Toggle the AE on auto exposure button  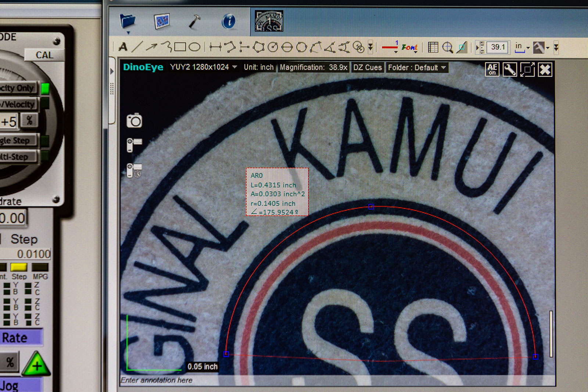[x=492, y=69]
